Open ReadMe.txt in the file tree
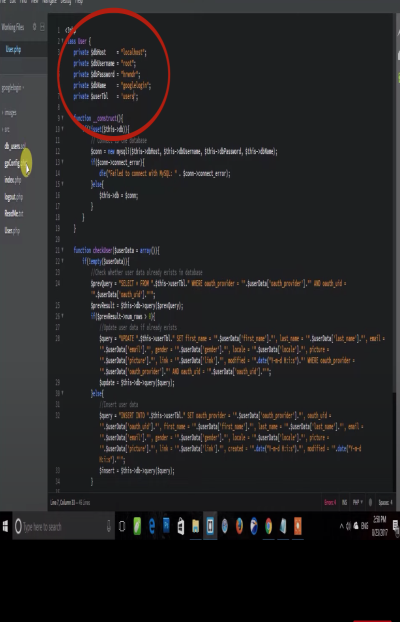 click(14, 213)
